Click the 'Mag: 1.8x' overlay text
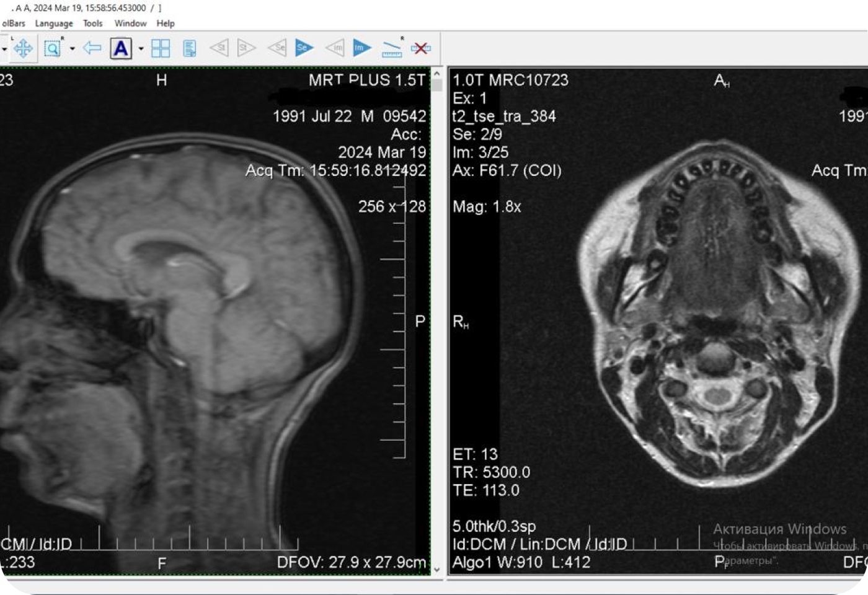This screenshot has width=868, height=595. 487,206
